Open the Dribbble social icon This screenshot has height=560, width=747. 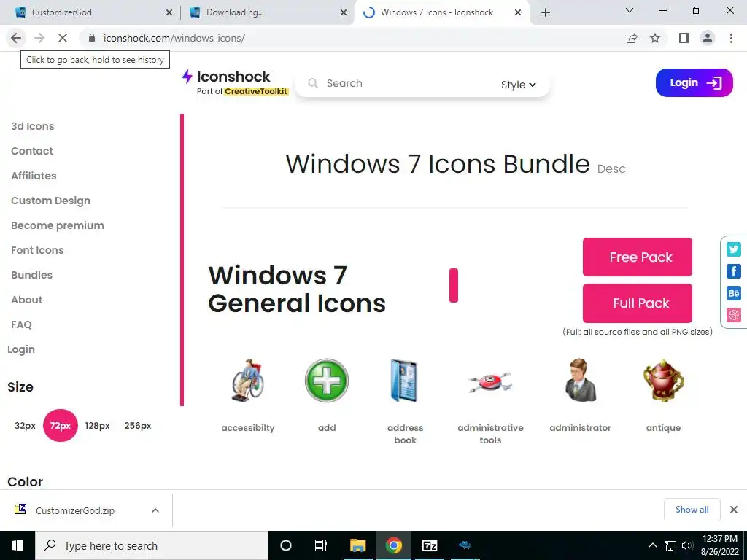[x=734, y=315]
